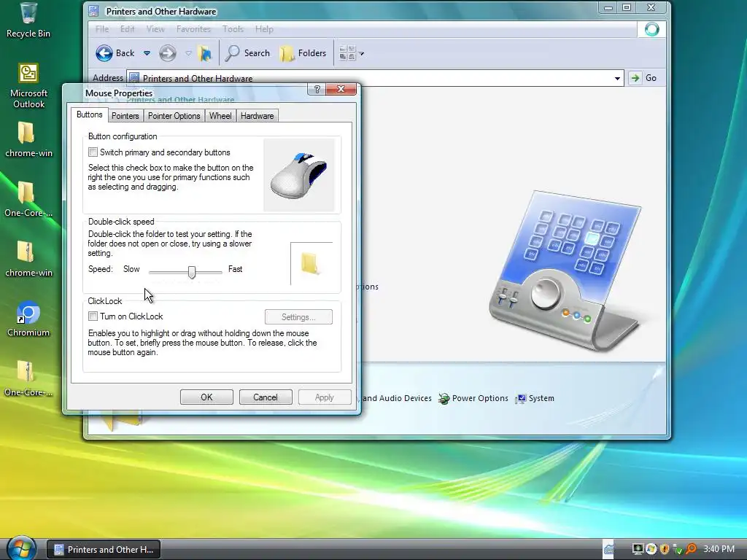Click the Printers and Other H... taskbar button

coord(104,550)
